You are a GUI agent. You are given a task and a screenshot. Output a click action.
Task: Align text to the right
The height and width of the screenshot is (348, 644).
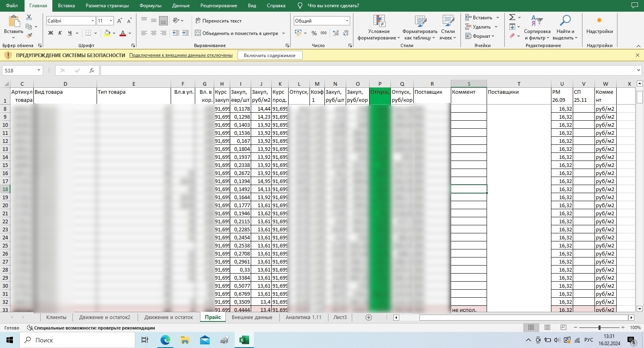[163, 33]
